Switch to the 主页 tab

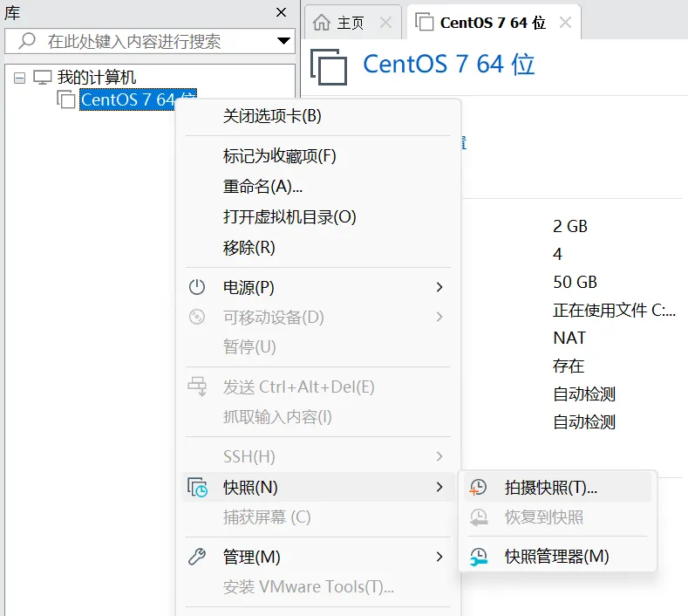point(352,22)
